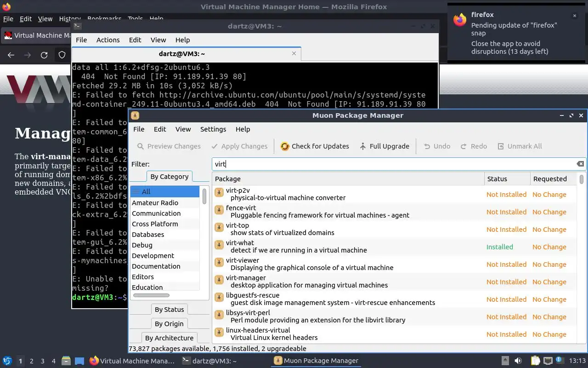Click the virt-what package icon
The height and width of the screenshot is (368, 588).
[x=219, y=245]
